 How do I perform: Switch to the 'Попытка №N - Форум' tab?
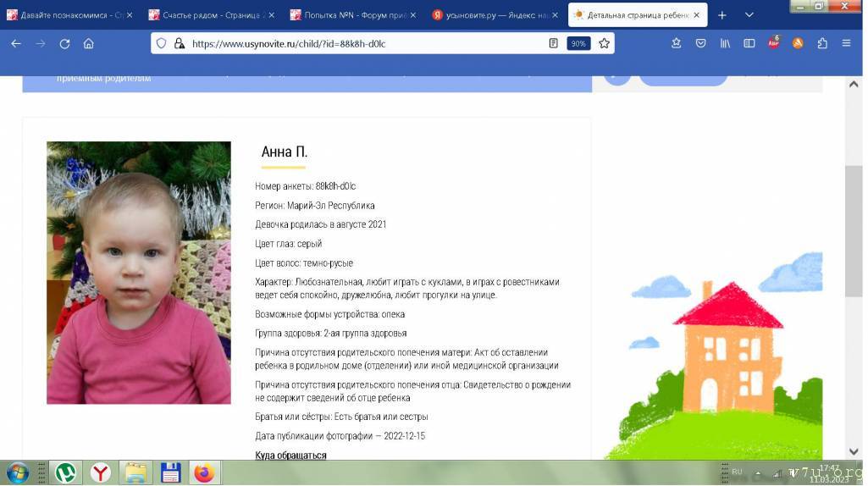tap(351, 15)
